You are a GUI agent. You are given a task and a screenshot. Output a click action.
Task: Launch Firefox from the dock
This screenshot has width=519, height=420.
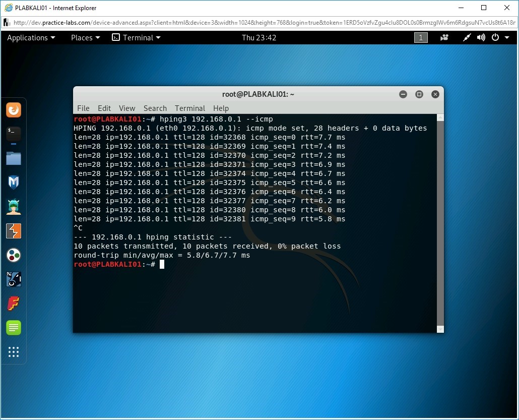(14, 109)
